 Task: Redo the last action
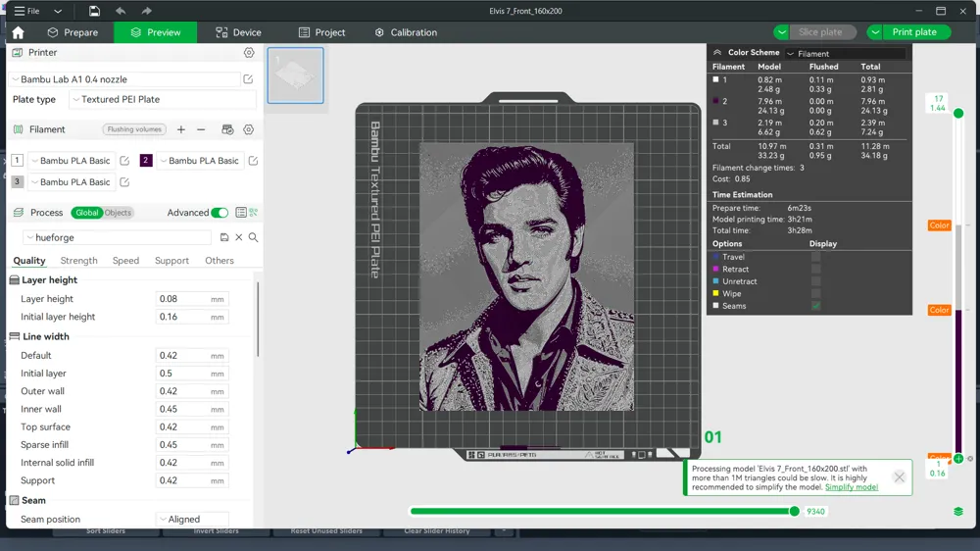tap(146, 11)
